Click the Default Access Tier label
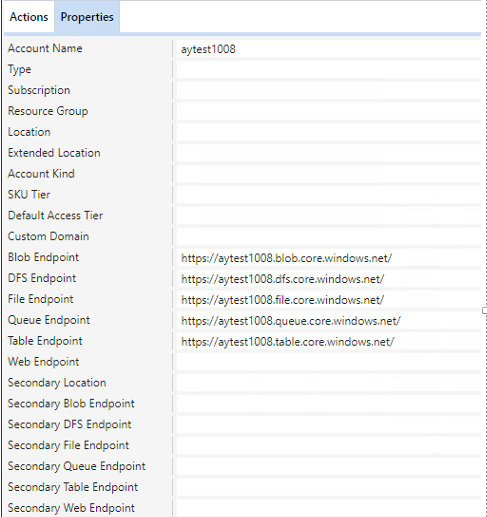This screenshot has width=487, height=517. (55, 215)
